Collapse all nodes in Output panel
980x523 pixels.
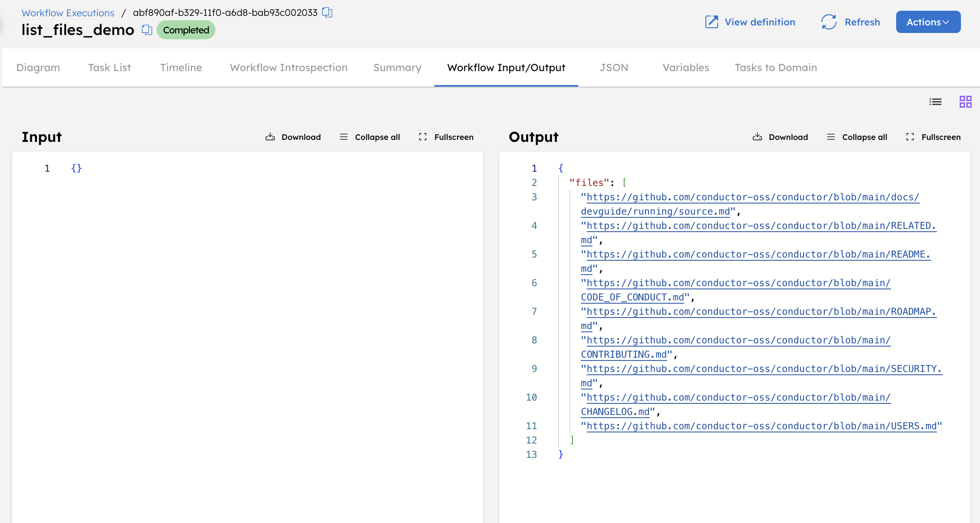click(856, 137)
